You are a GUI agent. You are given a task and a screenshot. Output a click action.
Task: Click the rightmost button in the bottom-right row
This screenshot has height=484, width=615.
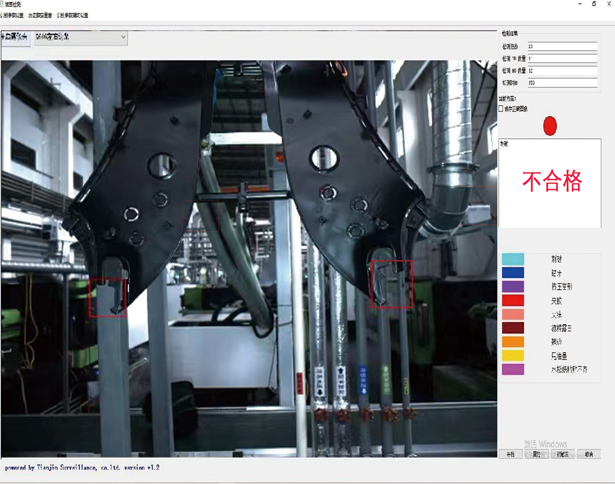click(x=589, y=454)
